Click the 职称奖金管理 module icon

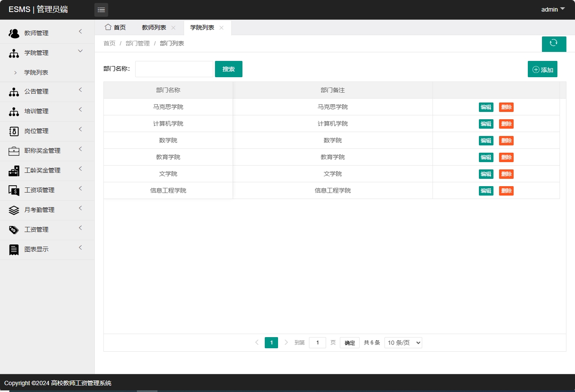13,151
